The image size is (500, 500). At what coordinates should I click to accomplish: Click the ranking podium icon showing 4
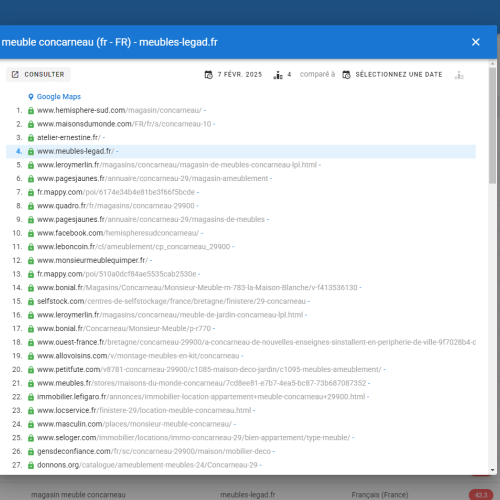[278, 75]
